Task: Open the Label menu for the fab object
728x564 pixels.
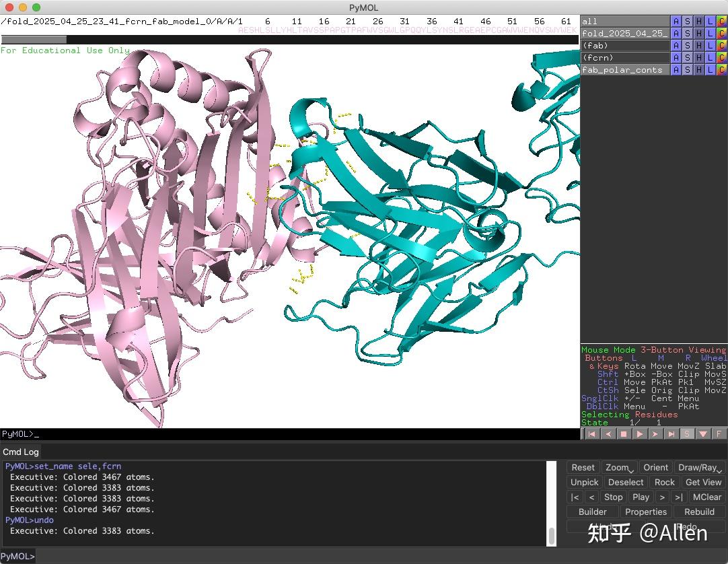Action: pyautogui.click(x=711, y=45)
